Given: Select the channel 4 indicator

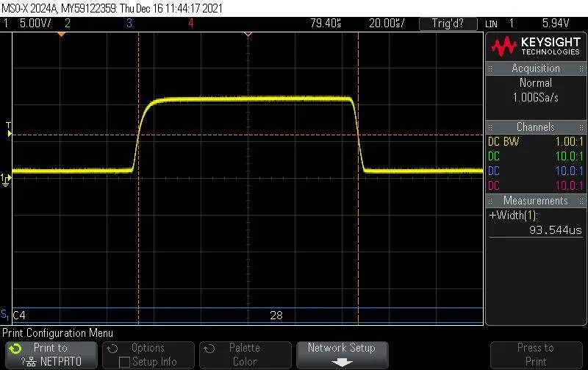Looking at the screenshot, I should pos(191,24).
